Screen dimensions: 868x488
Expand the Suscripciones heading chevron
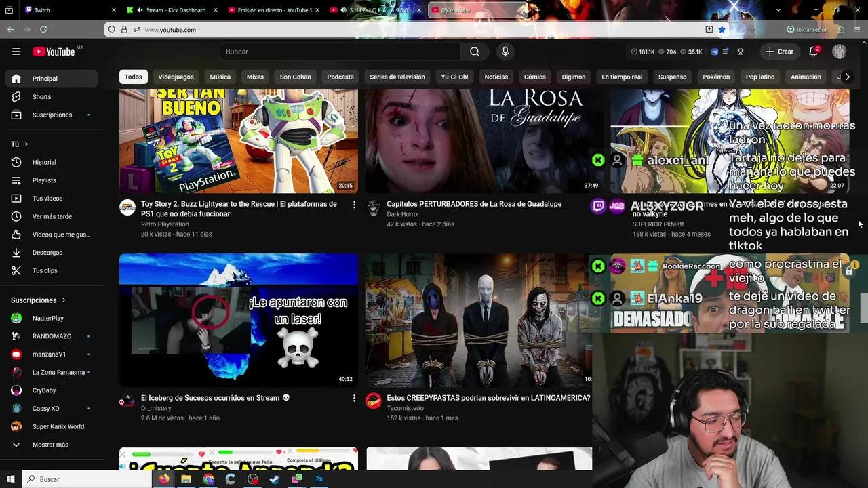pyautogui.click(x=64, y=300)
